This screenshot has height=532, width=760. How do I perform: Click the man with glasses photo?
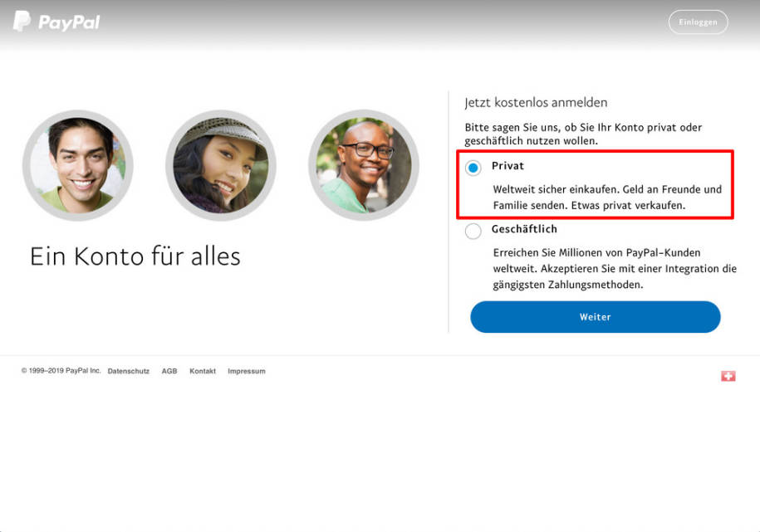[x=364, y=165]
